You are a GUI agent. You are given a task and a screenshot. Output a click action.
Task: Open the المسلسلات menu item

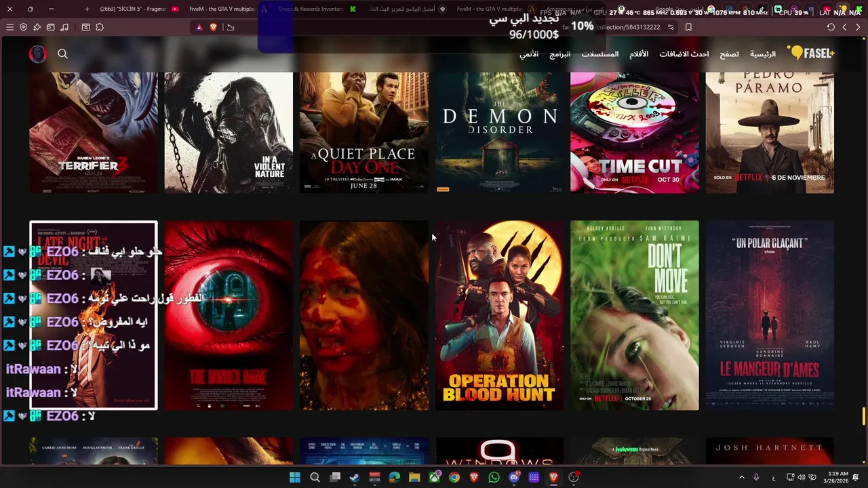(599, 54)
